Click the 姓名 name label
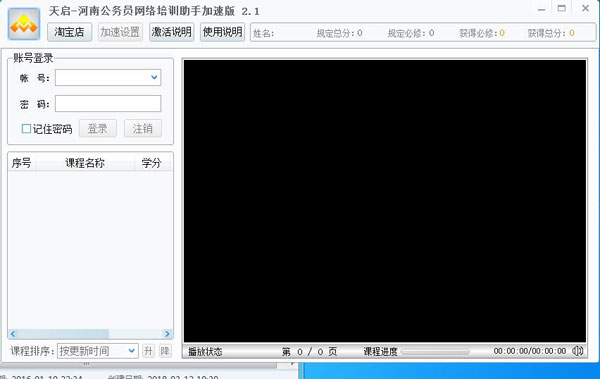 click(263, 33)
